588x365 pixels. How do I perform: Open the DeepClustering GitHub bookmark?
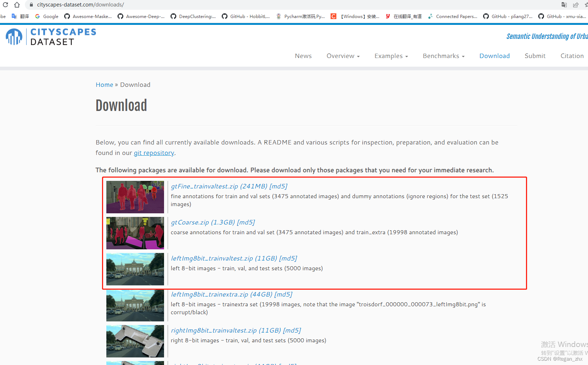coord(193,16)
